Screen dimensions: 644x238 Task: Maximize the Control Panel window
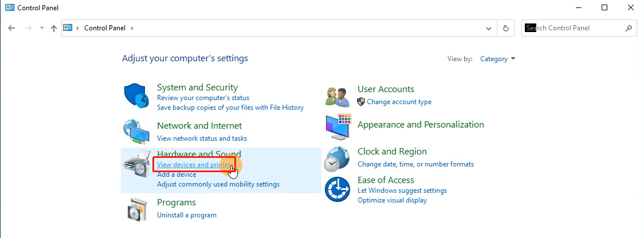[604, 7]
